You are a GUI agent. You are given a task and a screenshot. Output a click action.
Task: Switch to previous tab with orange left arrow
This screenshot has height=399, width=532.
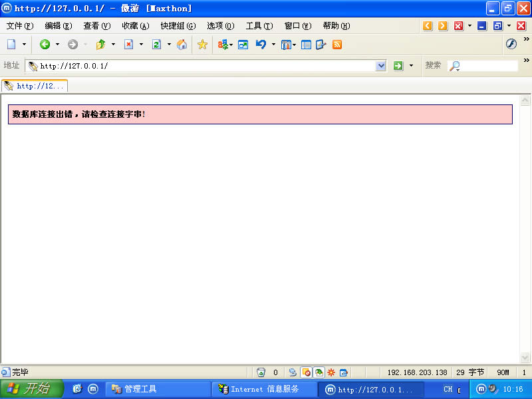[x=428, y=26]
